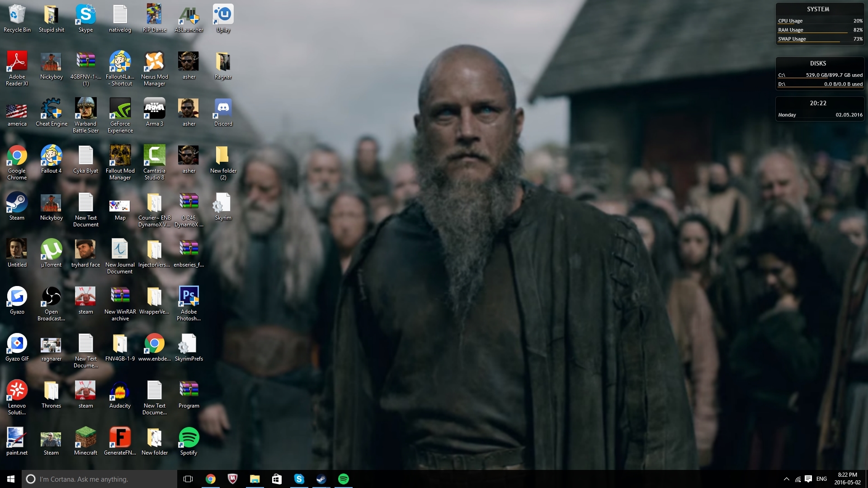Open the Action Center notifications

click(x=808, y=479)
